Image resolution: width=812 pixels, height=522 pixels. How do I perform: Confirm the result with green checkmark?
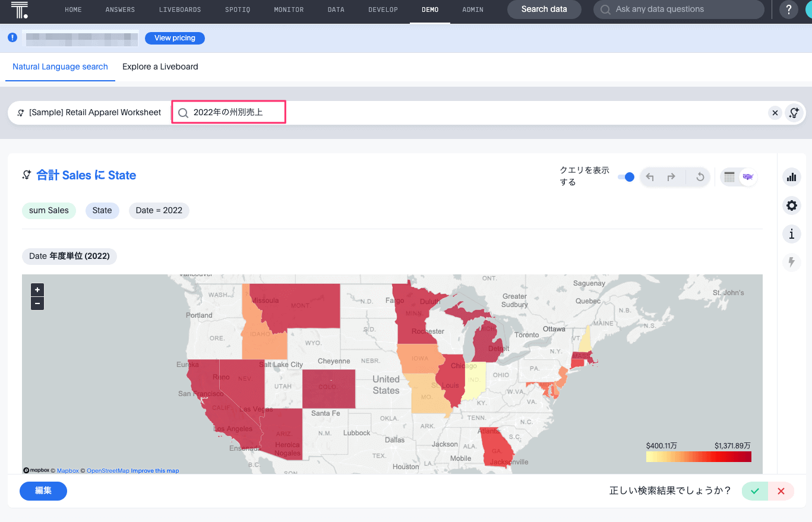pyautogui.click(x=755, y=491)
